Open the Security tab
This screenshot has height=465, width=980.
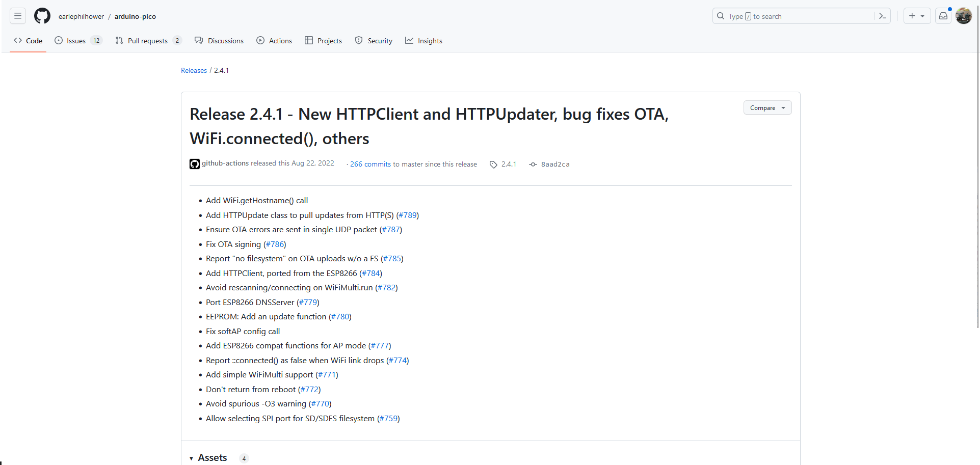[x=374, y=41]
